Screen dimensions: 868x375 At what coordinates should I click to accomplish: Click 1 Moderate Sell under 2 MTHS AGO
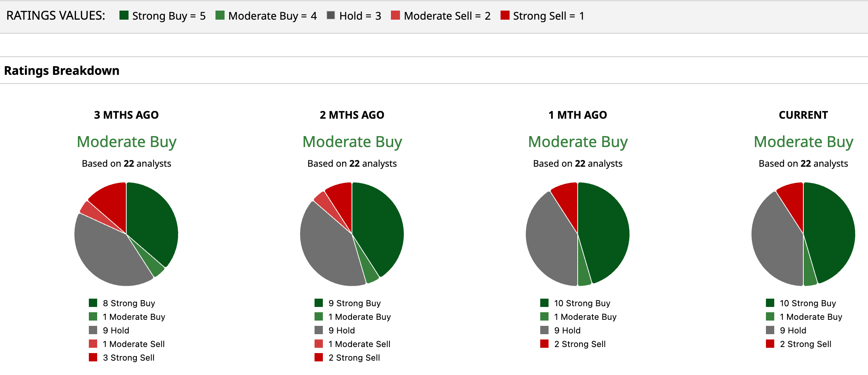(359, 344)
